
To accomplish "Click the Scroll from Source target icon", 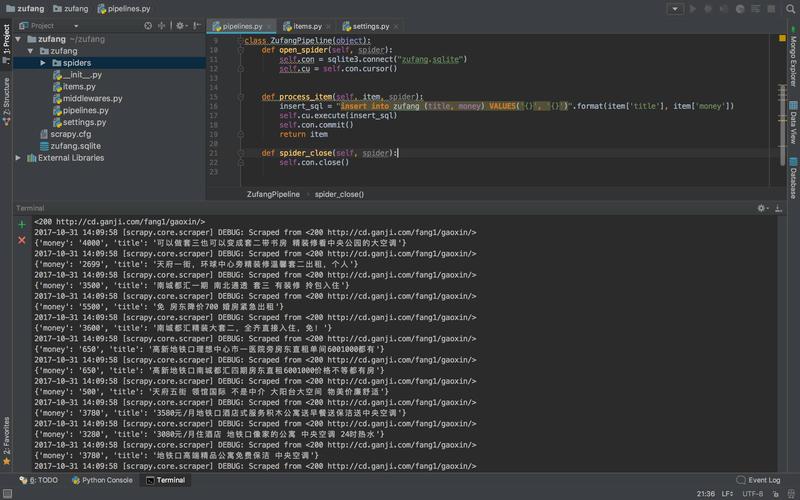I will coord(148,26).
